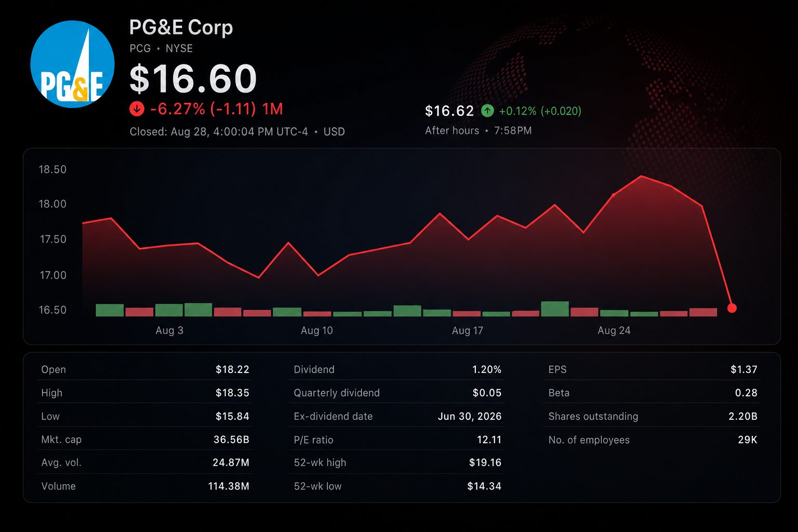Click the EPS row label
This screenshot has height=532, width=798.
(x=557, y=369)
